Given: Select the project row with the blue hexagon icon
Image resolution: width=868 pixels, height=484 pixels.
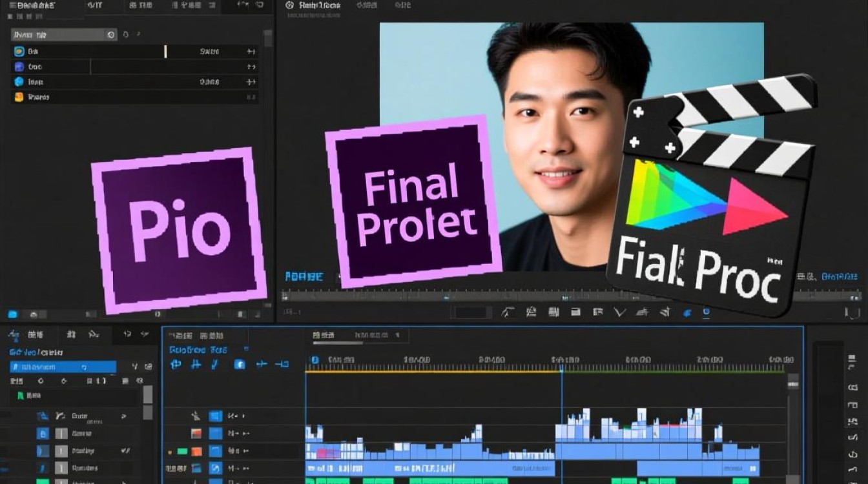Looking at the screenshot, I should click(x=134, y=82).
